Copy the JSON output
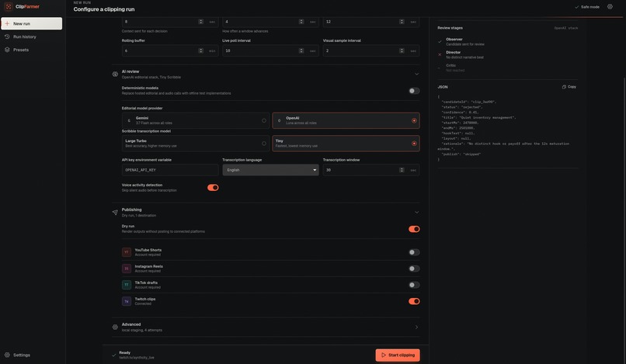626x364 pixels. tap(569, 87)
